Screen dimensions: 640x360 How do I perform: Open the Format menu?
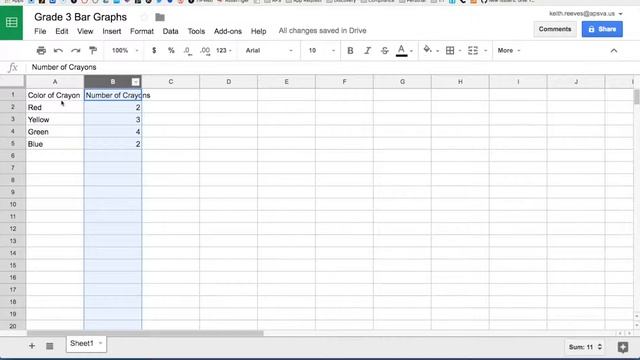[142, 31]
